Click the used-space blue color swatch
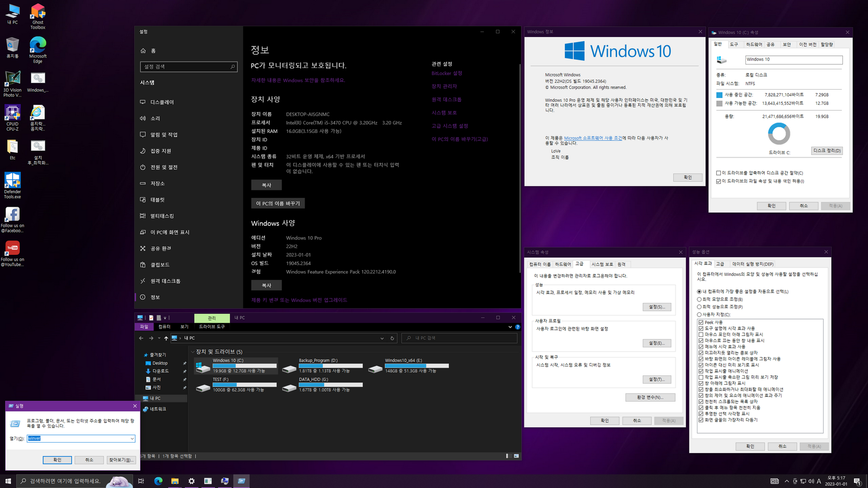The width and height of the screenshot is (868, 488). (x=719, y=95)
